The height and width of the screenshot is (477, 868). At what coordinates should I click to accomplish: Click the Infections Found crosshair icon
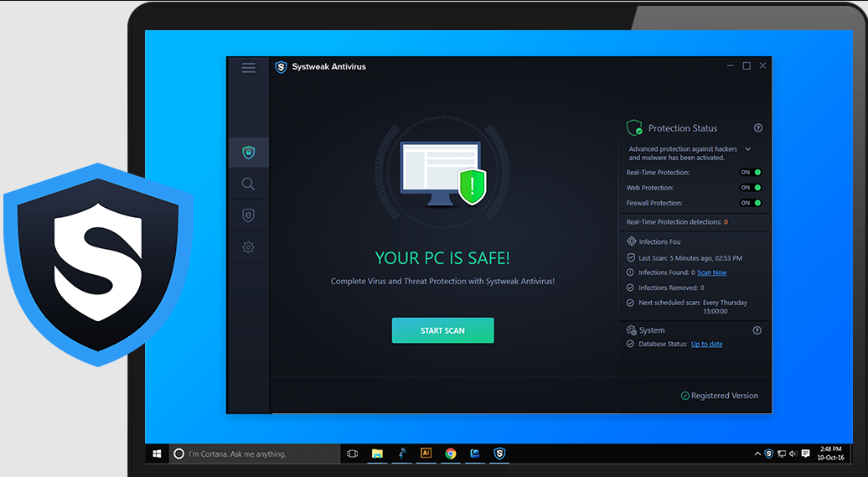631,241
